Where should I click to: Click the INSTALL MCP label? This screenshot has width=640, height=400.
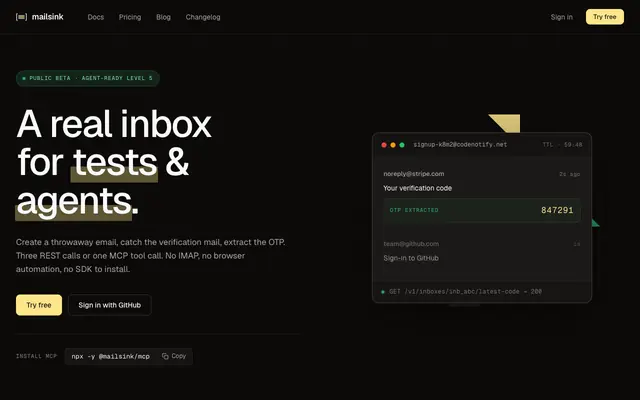tap(36, 356)
